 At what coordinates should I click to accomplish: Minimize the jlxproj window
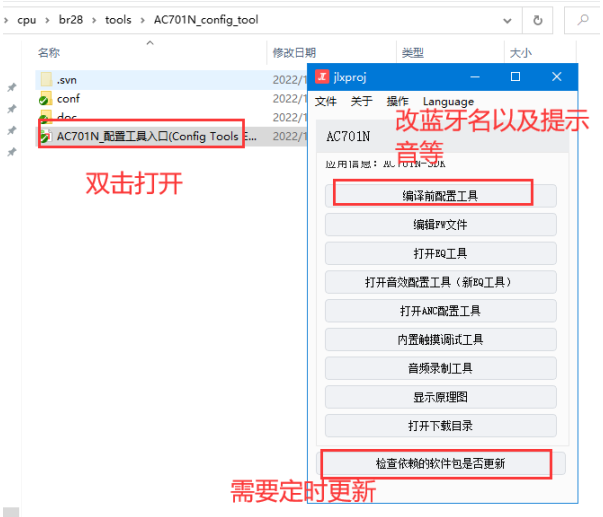(x=475, y=77)
